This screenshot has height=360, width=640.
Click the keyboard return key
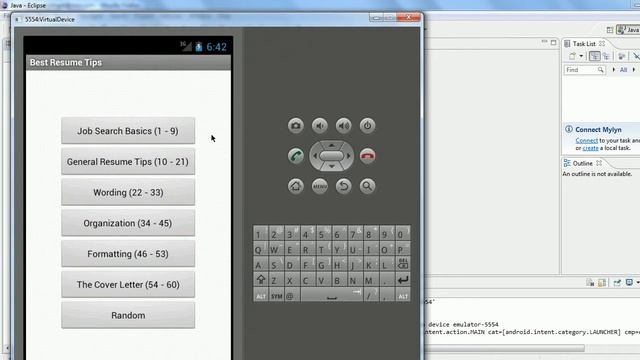[402, 280]
